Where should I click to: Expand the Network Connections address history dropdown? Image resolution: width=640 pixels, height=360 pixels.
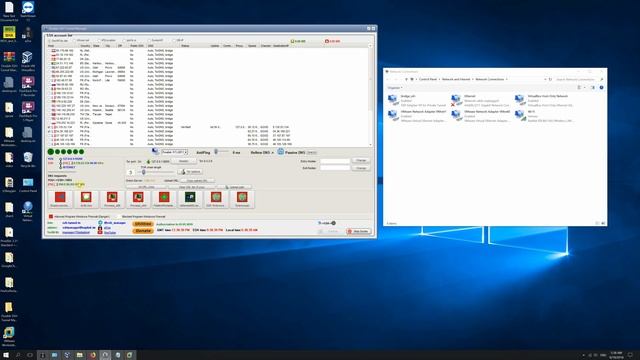[x=545, y=79]
